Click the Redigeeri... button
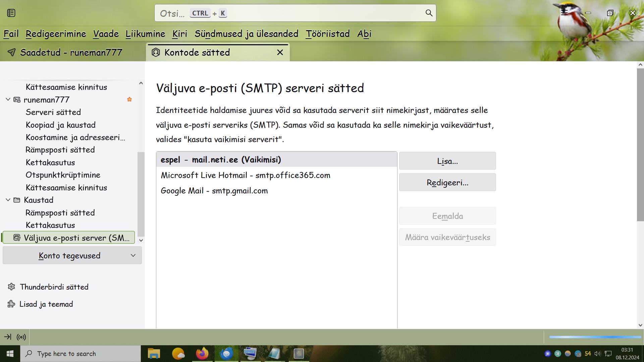 [447, 182]
